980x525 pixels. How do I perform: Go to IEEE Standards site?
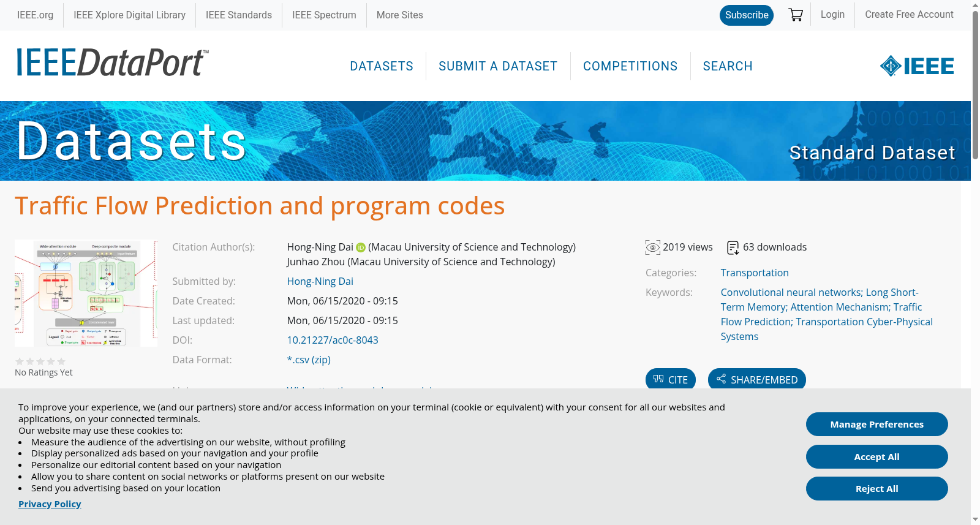click(239, 15)
